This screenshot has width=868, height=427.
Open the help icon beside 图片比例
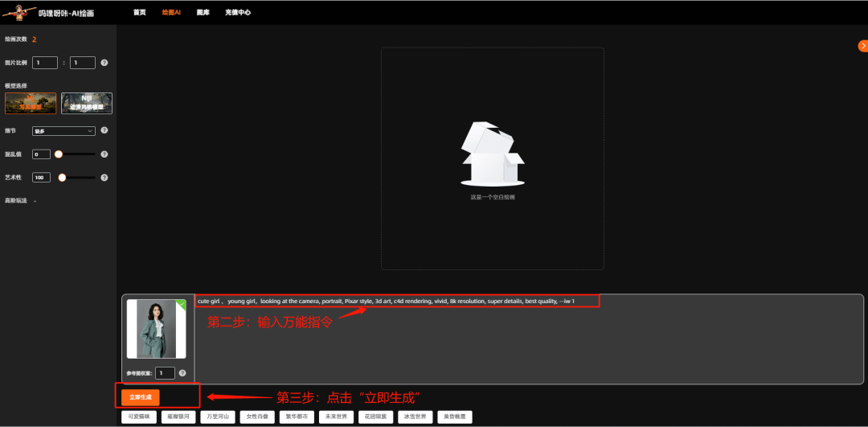point(104,63)
